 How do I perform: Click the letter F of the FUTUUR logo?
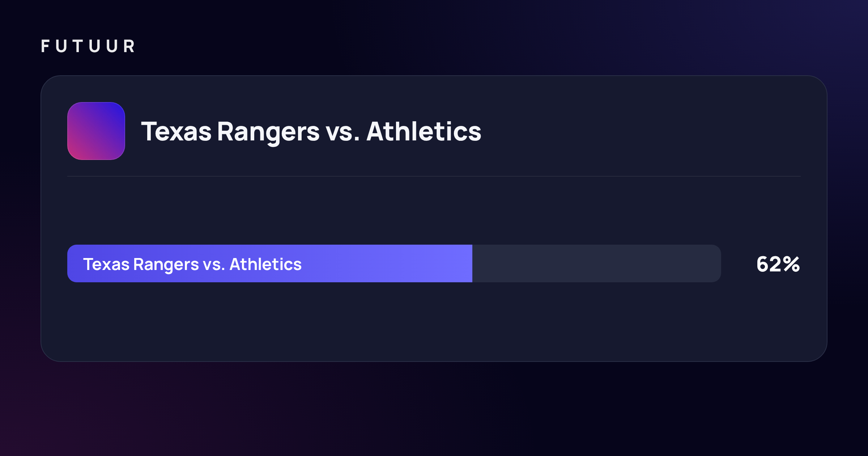click(45, 46)
